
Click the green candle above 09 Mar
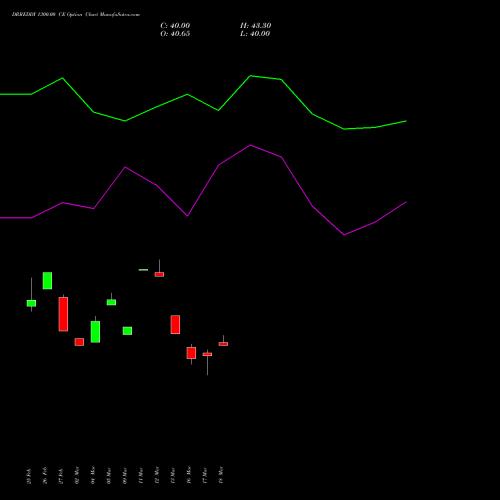point(127,331)
